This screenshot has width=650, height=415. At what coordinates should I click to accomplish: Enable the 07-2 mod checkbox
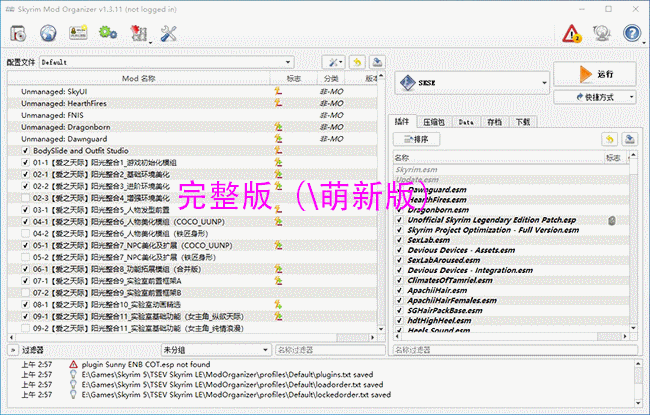[25, 293]
